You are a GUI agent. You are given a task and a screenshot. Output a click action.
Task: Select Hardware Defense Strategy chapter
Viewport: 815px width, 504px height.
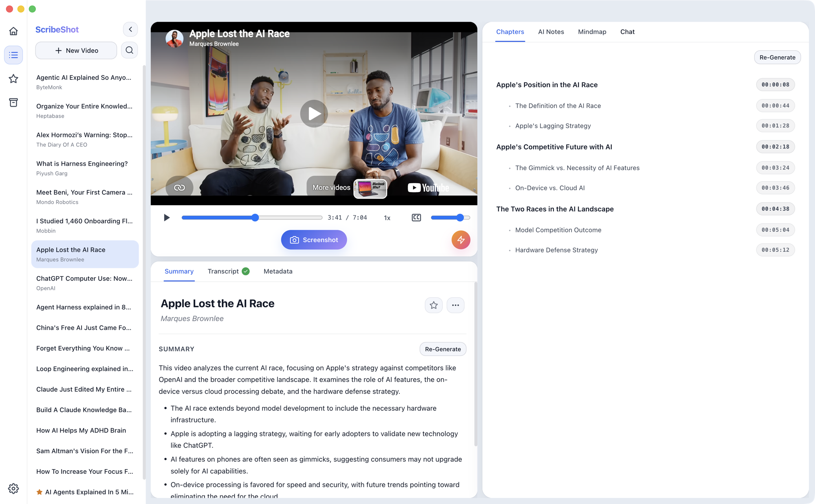tap(556, 250)
